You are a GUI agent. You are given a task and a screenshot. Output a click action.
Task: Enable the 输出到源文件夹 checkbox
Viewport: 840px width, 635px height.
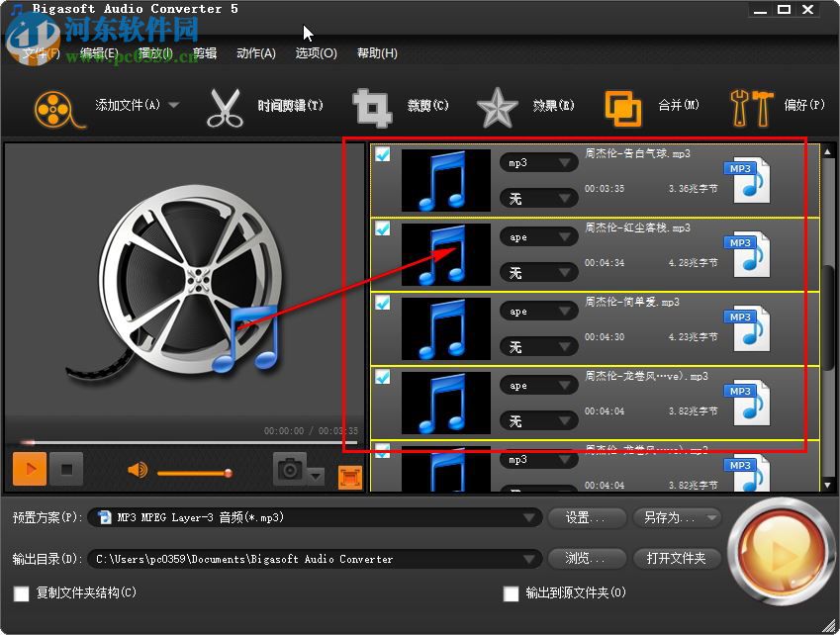511,593
